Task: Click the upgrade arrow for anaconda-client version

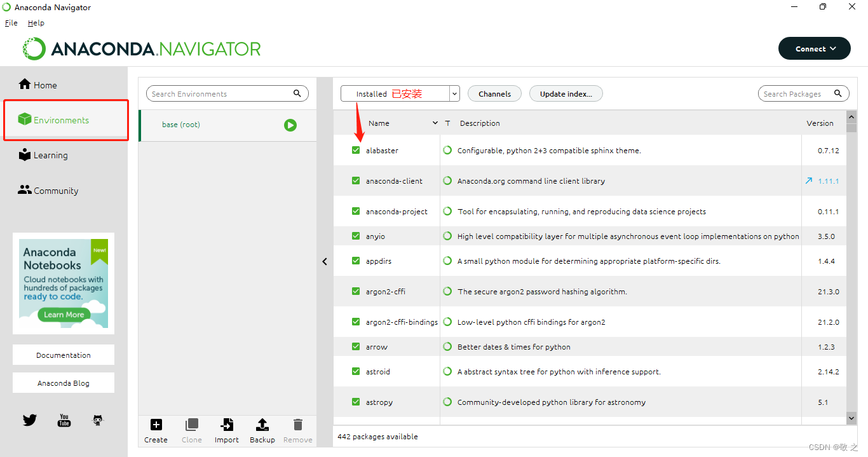Action: pos(809,181)
